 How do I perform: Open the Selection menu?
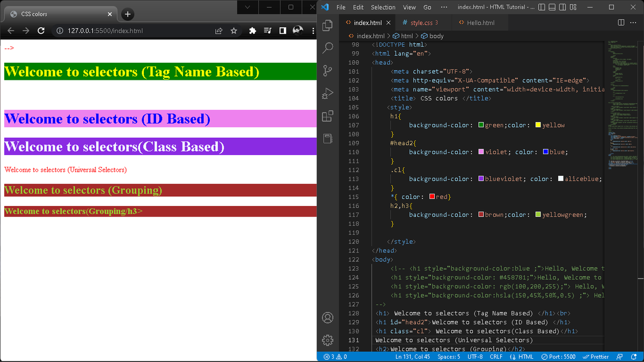(x=383, y=8)
